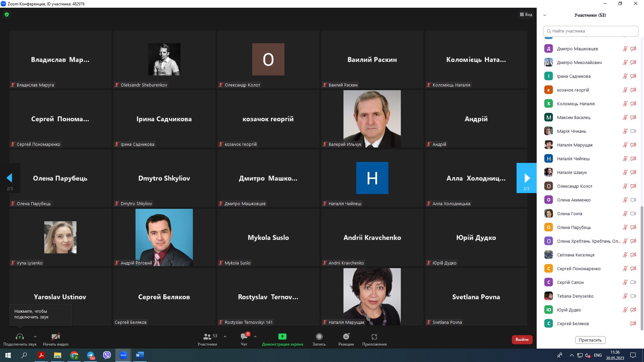Expand audio options arrow beside headphones
This screenshot has width=644, height=362.
(x=35, y=337)
